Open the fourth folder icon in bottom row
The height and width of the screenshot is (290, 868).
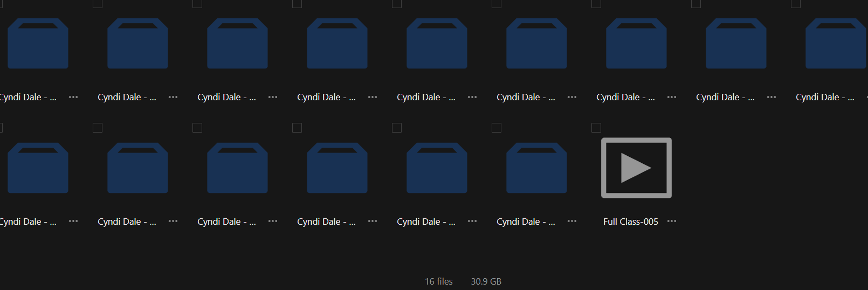click(337, 168)
